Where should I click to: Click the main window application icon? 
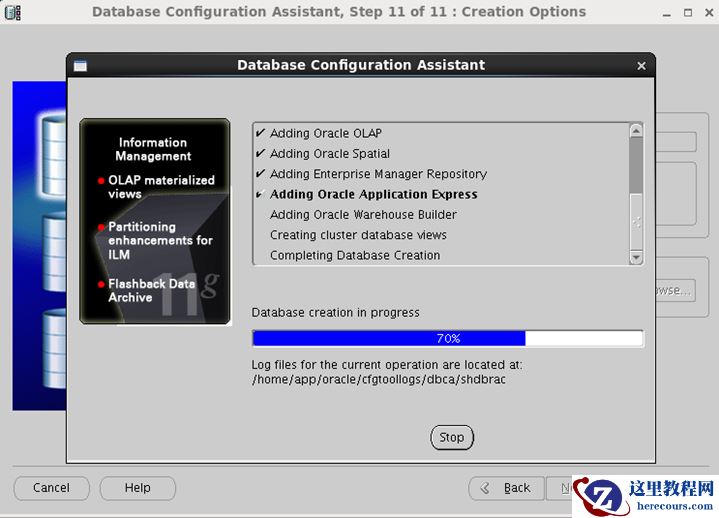point(12,12)
